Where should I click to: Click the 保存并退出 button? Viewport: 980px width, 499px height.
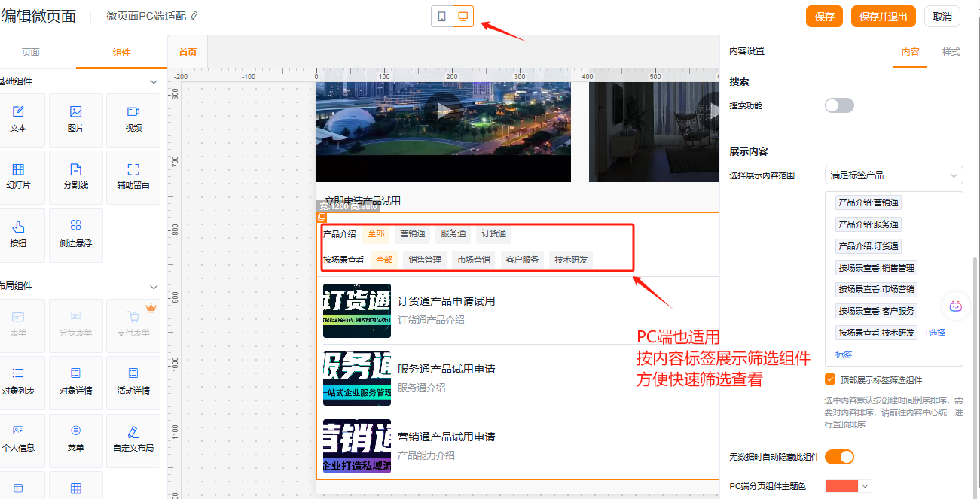(x=883, y=17)
